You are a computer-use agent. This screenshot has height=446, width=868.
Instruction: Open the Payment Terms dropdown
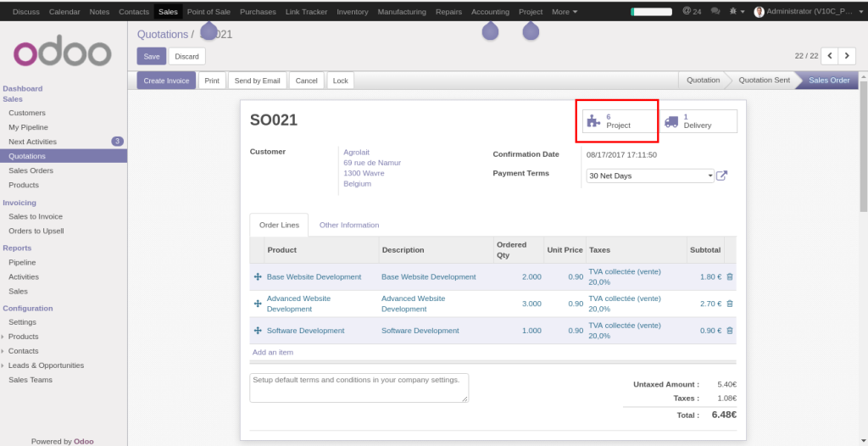650,176
